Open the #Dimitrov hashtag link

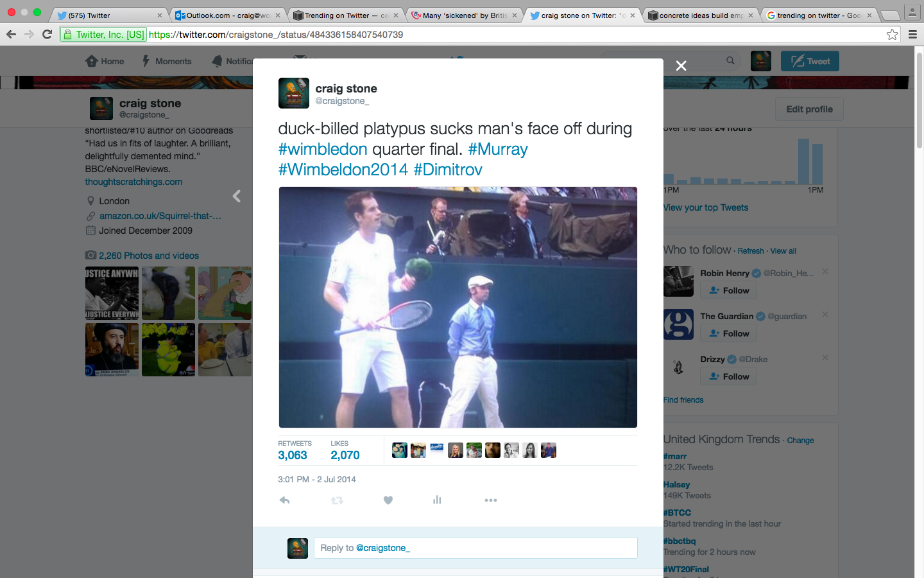pos(448,170)
